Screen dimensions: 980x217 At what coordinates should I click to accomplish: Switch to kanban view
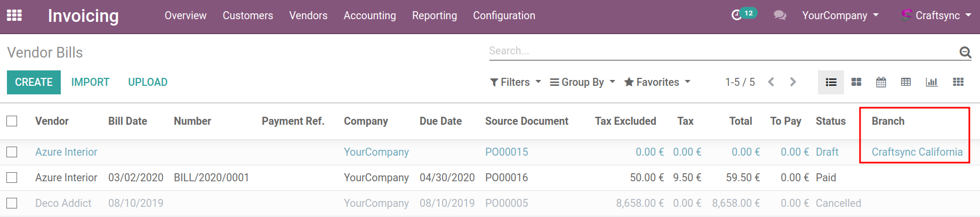click(x=856, y=82)
